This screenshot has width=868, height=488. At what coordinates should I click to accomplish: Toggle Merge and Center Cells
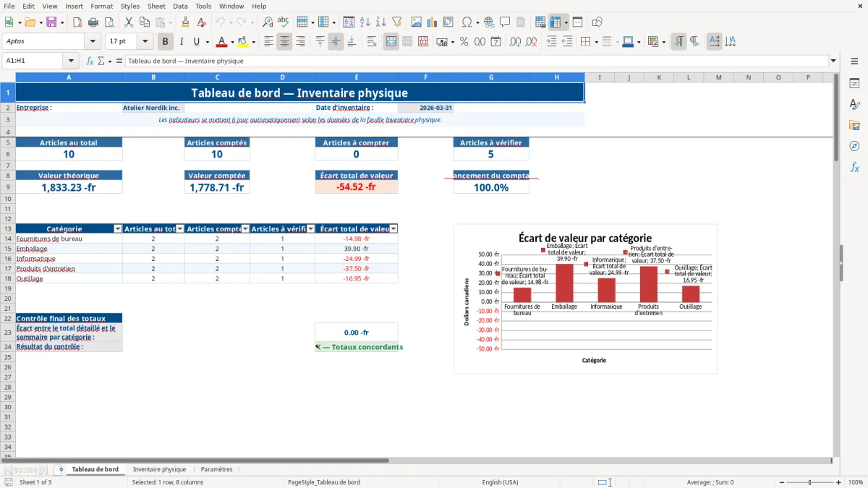391,42
